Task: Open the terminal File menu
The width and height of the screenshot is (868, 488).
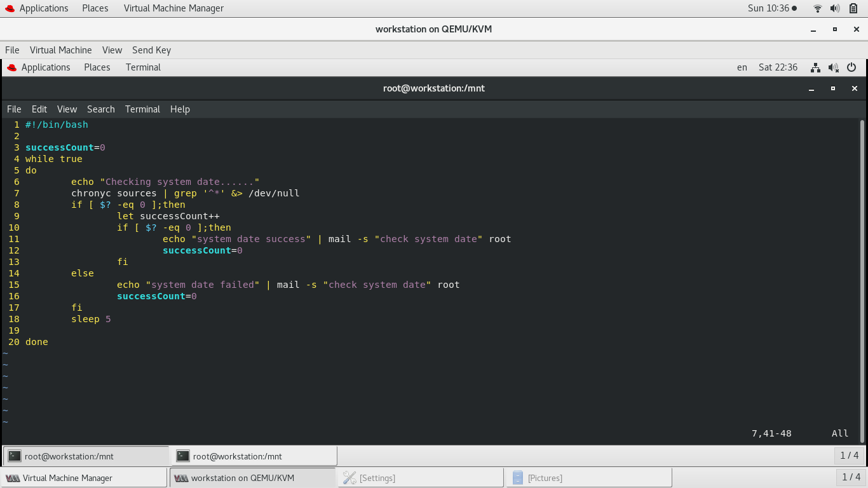Action: [14, 109]
